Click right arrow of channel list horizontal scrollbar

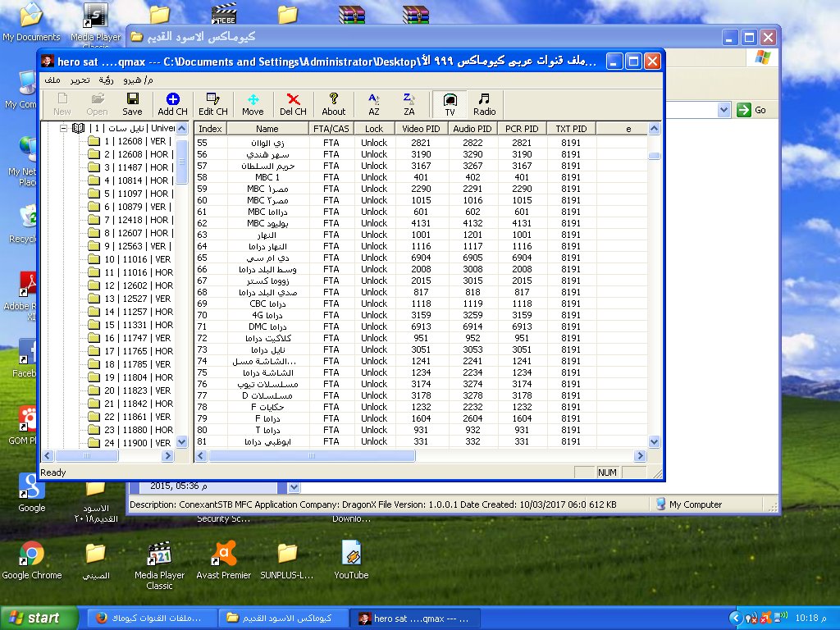coord(640,456)
